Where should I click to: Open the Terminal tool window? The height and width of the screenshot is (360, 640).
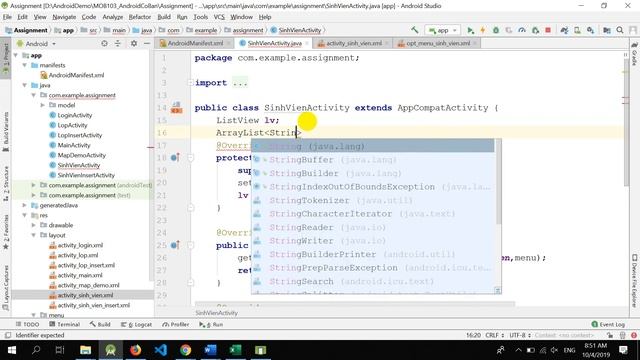pos(64,324)
